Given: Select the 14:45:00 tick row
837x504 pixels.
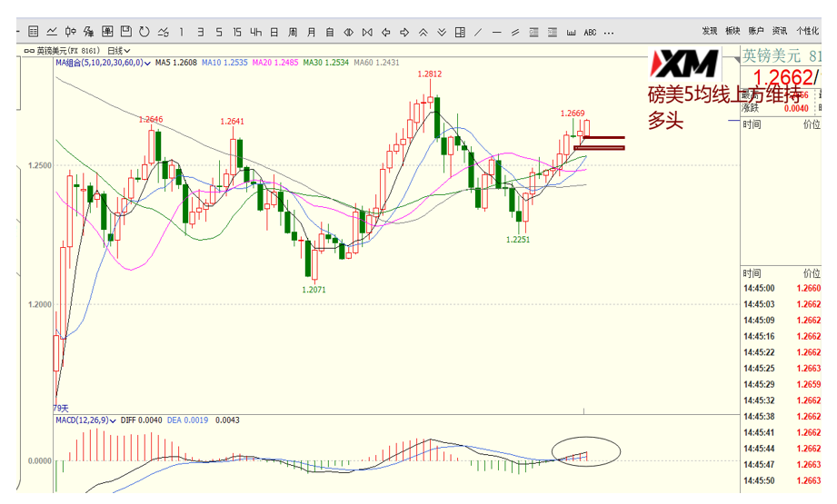Looking at the screenshot, I should click(x=782, y=289).
